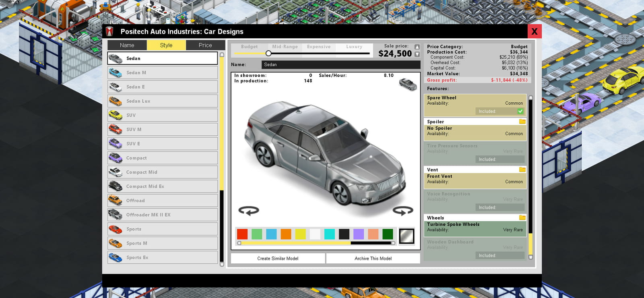
Task: Increase sale price with up arrow
Action: [x=417, y=47]
